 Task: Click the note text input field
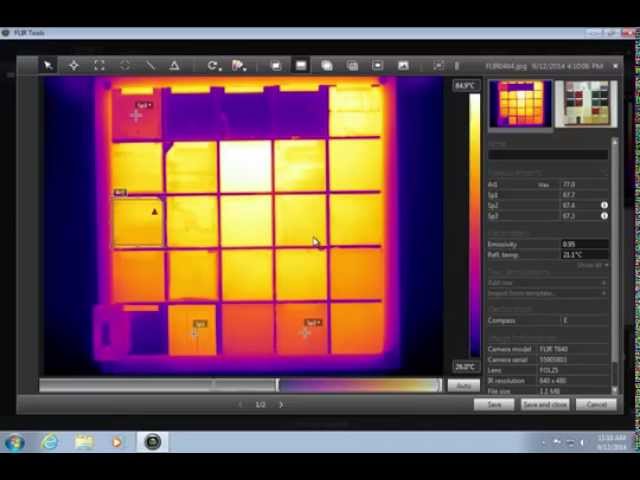point(548,154)
